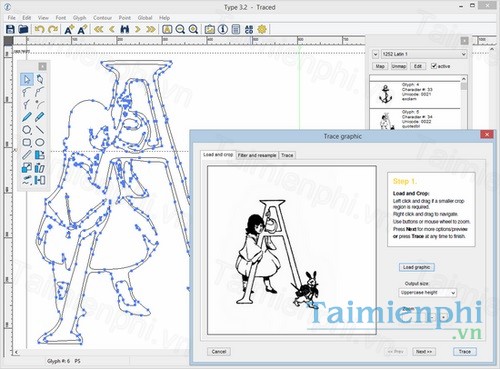Select the ellipse shape tool

(40, 142)
